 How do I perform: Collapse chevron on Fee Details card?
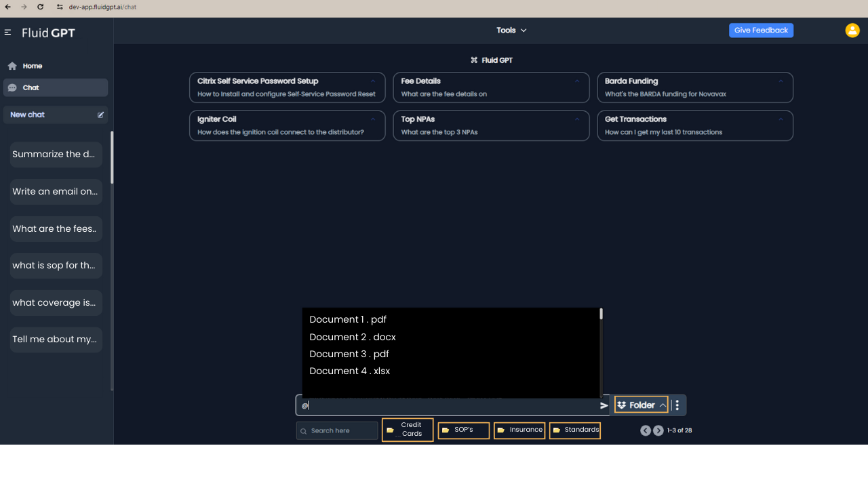tap(577, 81)
